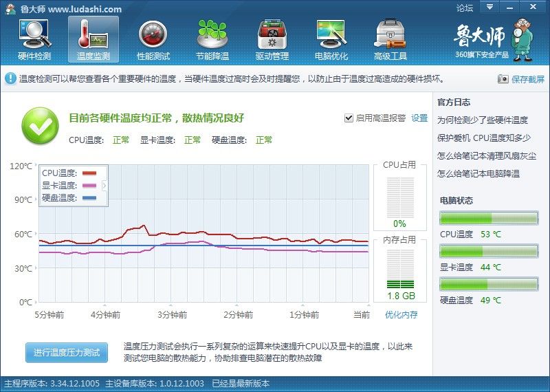The height and width of the screenshot is (392, 550).
Task: Open the 节能降温 clover icon
Action: [212, 34]
